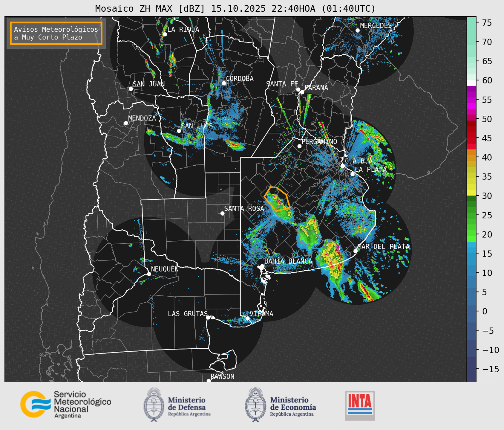Click the LAS GRUTAS map label
504x430 pixels.
pos(188,314)
